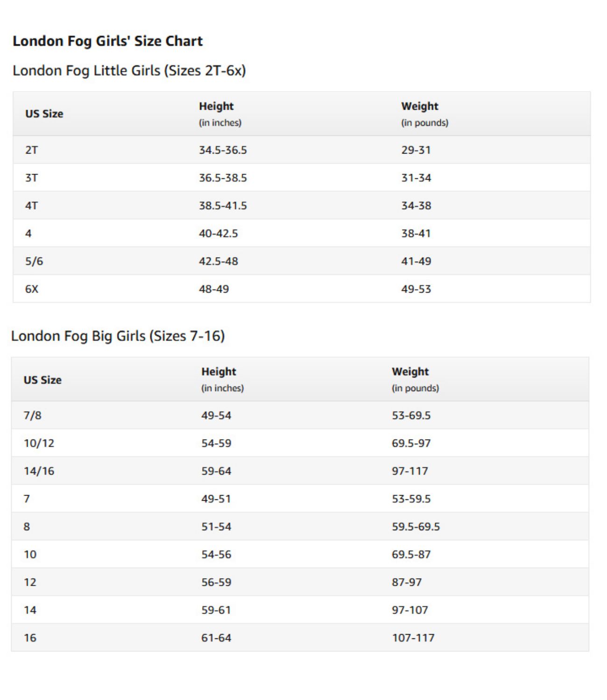Click the 6X size row label
This screenshot has width=607, height=700.
32,289
